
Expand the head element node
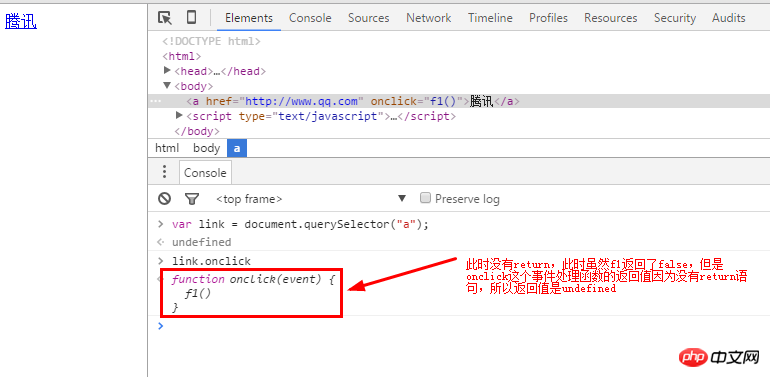(x=167, y=71)
